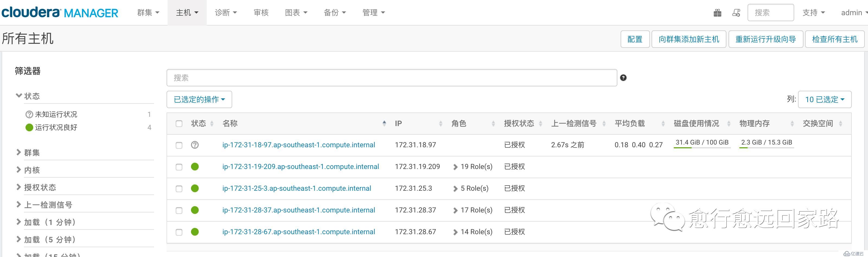Tick checkbox for host ip-172-31-19-209
The height and width of the screenshot is (257, 868).
(179, 167)
